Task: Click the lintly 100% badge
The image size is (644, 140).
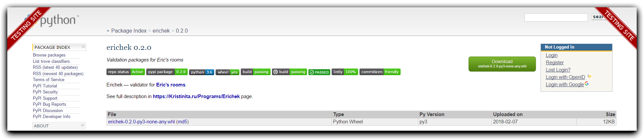Action: (x=345, y=72)
